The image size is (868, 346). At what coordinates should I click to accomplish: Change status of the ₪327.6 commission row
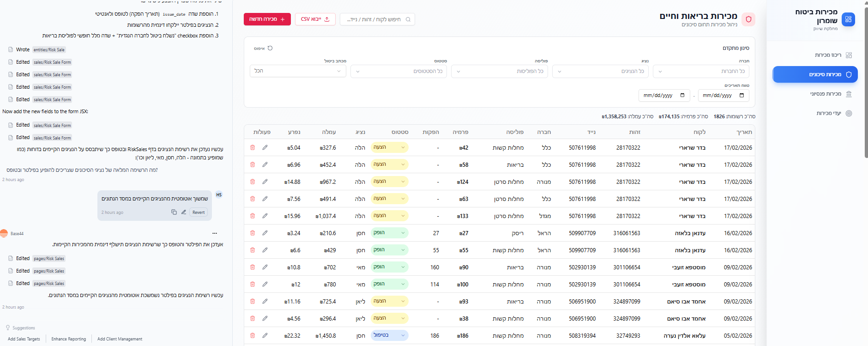pyautogui.click(x=390, y=147)
